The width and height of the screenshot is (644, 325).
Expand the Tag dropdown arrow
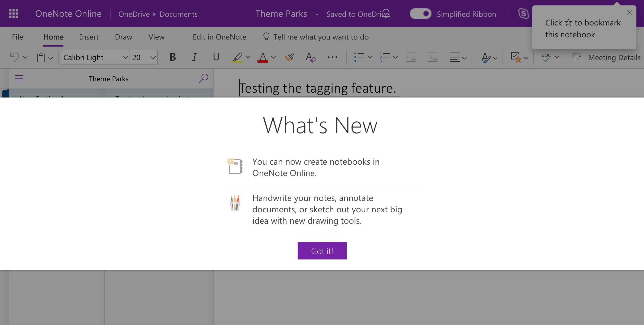click(526, 58)
